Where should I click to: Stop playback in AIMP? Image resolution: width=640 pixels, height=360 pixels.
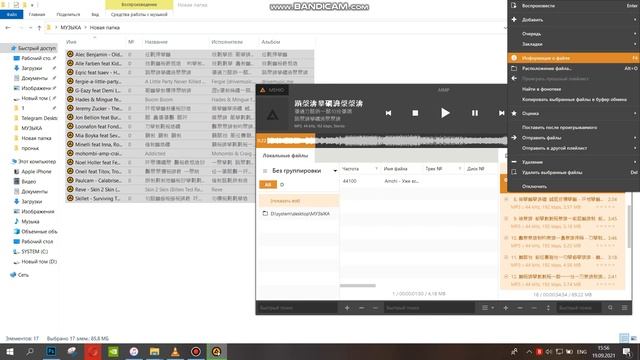415,113
